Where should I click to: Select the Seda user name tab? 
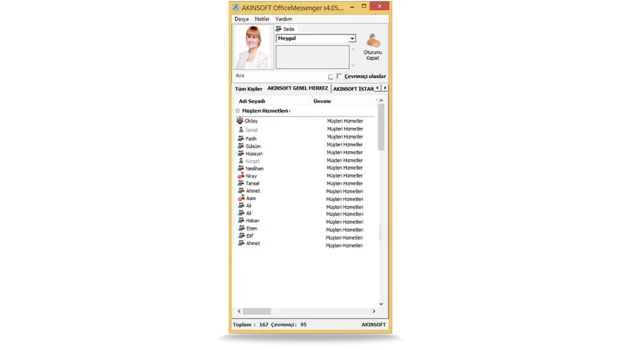tap(286, 29)
